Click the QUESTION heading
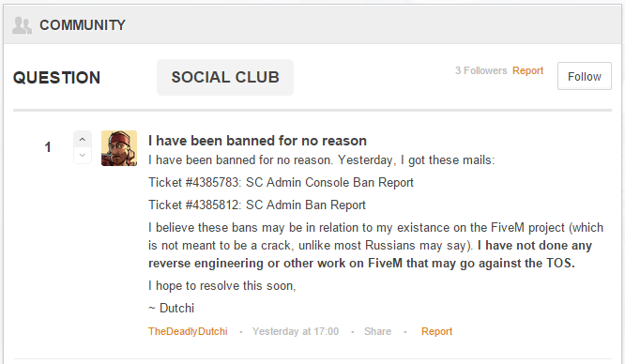Screen dimensions: 625x364 pyautogui.click(x=56, y=78)
